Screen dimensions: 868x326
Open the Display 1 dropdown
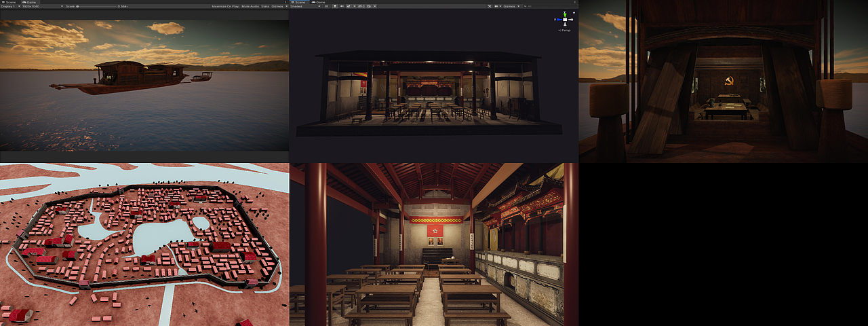pos(11,6)
